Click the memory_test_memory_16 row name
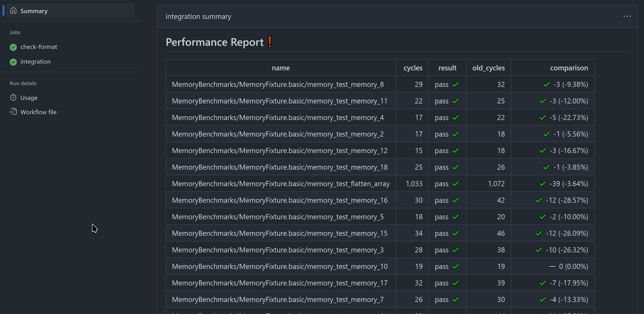This screenshot has width=644, height=314. 279,200
